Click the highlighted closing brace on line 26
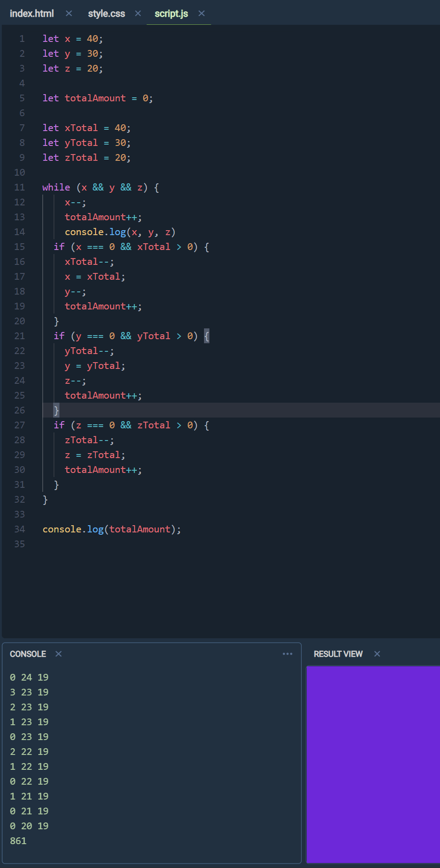The height and width of the screenshot is (868, 440). 56,410
